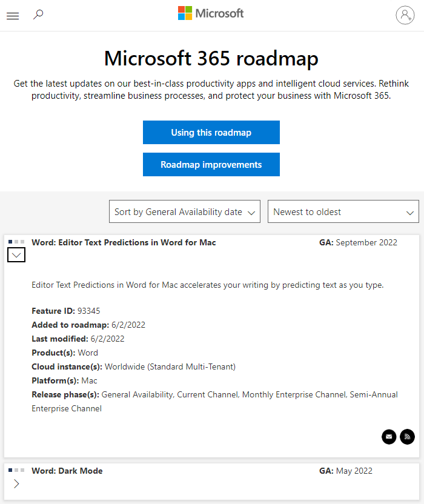The height and width of the screenshot is (504, 424).
Task: Click the Word: Dark Mode title
Action: point(67,471)
